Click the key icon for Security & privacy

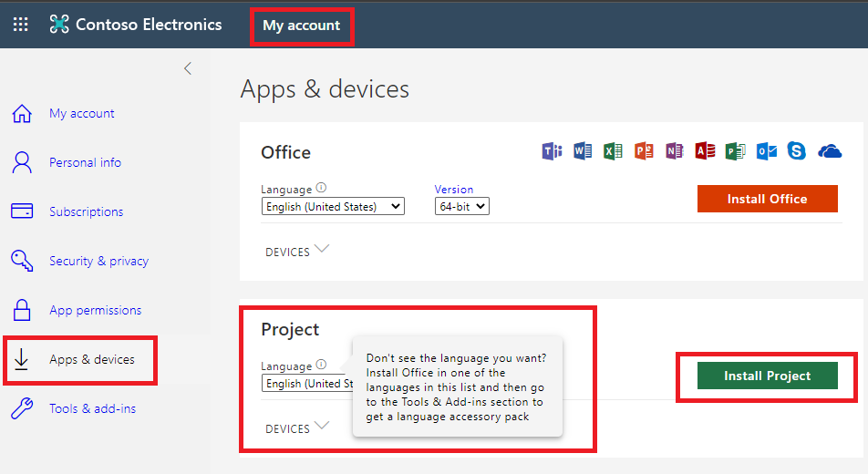coord(22,261)
